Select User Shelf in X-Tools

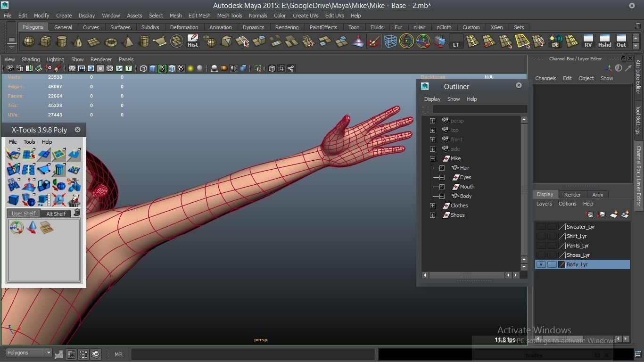(x=24, y=214)
